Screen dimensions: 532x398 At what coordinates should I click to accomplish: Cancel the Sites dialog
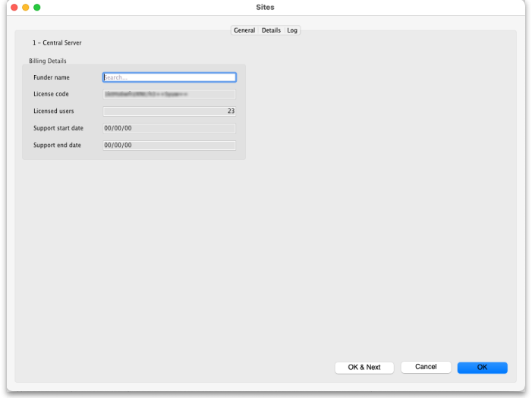click(x=426, y=367)
